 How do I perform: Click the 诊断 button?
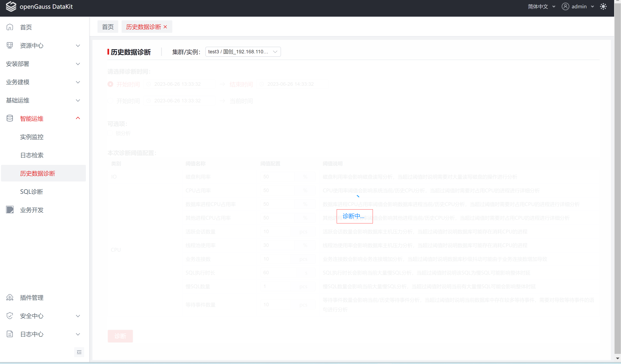coord(120,336)
